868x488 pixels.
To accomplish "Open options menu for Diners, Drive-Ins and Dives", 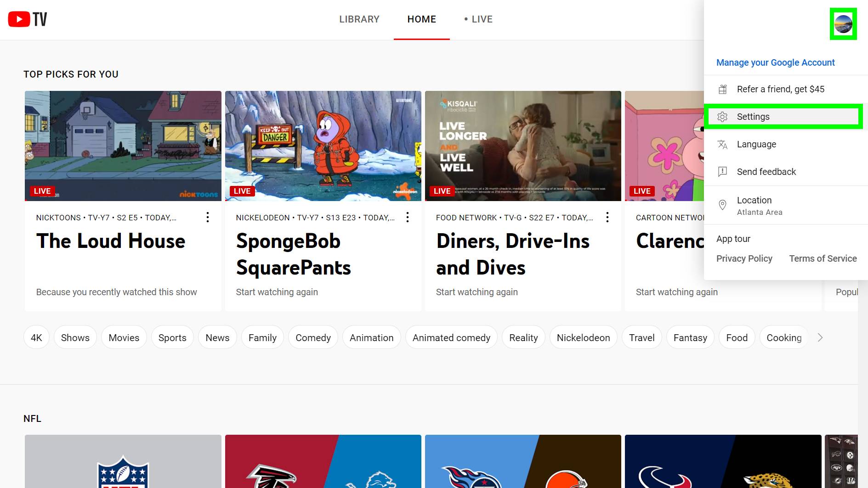I will click(607, 217).
